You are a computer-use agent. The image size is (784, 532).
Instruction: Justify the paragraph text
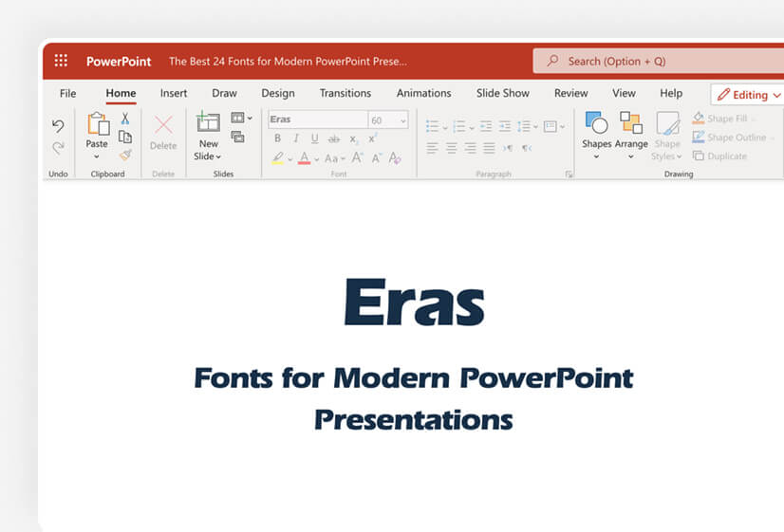(489, 148)
